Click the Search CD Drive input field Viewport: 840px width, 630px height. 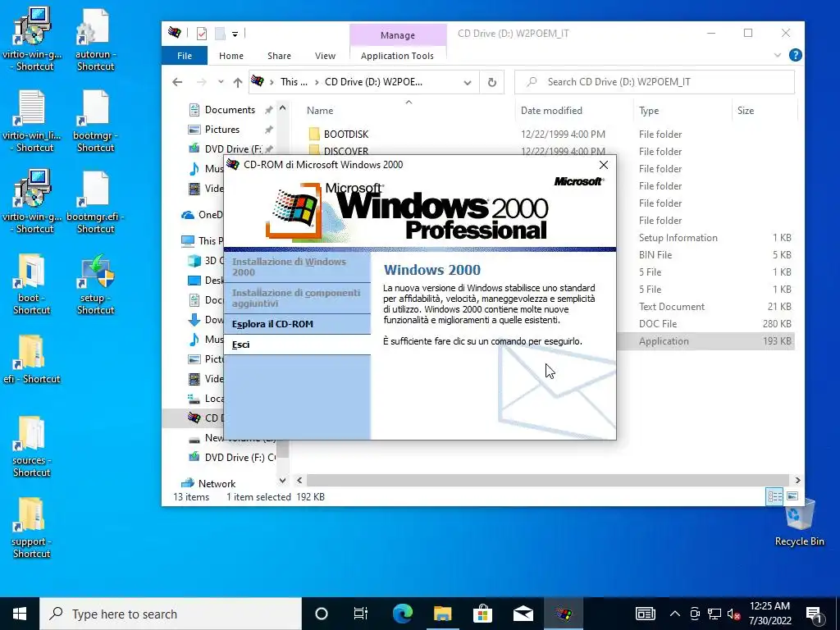tap(654, 82)
